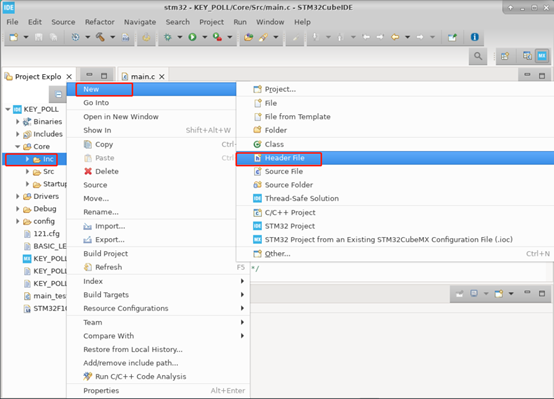
Task: Click Rename... in context menu
Action: (151, 212)
